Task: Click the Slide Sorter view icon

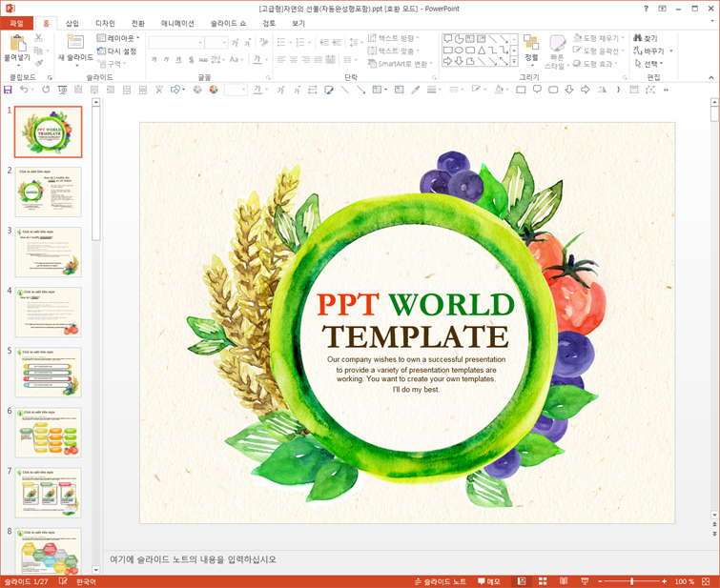Action: 543,581
